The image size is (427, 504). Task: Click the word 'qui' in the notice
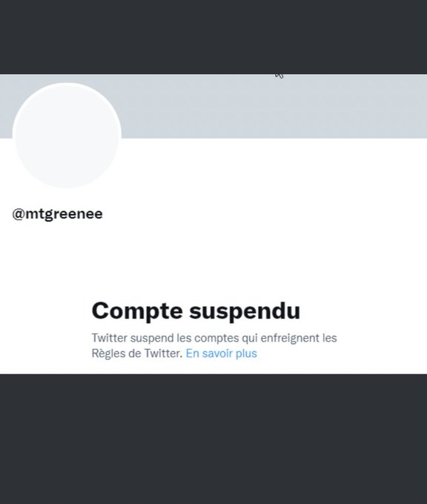point(250,338)
